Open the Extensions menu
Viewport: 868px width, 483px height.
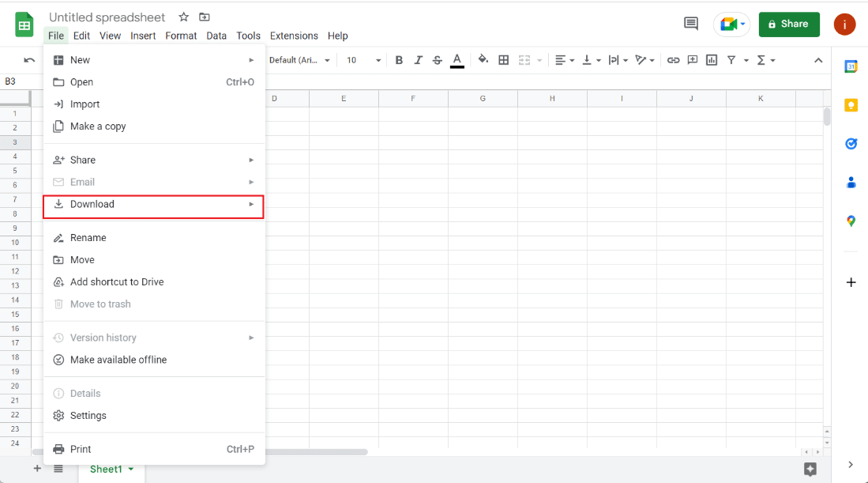click(294, 36)
